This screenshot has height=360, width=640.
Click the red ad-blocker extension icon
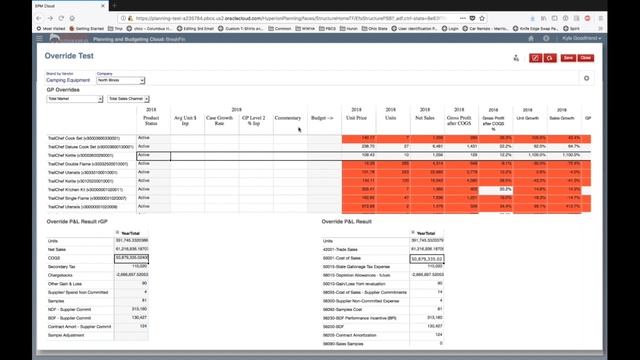click(x=587, y=18)
